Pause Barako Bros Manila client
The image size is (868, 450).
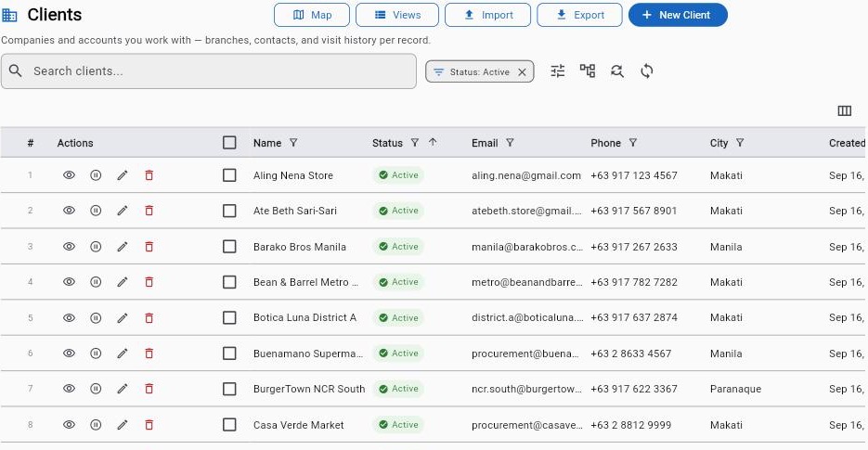96,246
